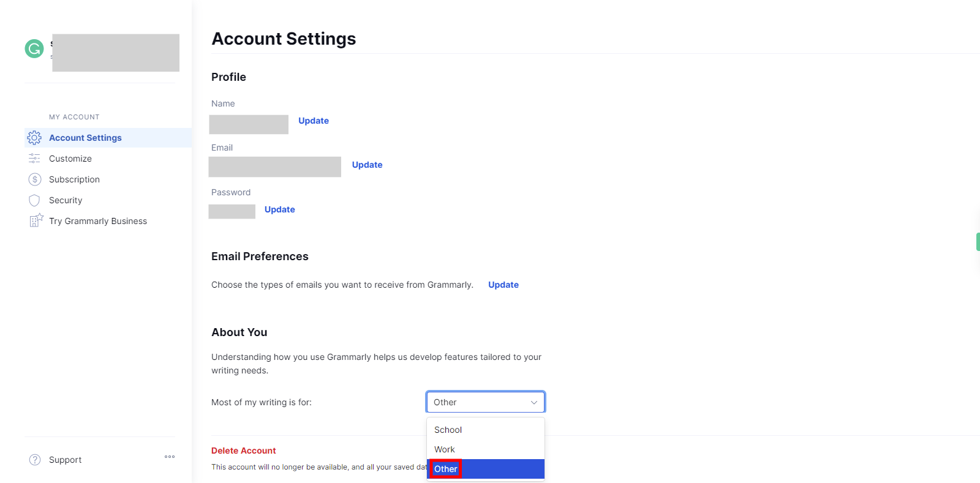Open the three-dots more options menu
The image size is (980, 483).
[170, 457]
